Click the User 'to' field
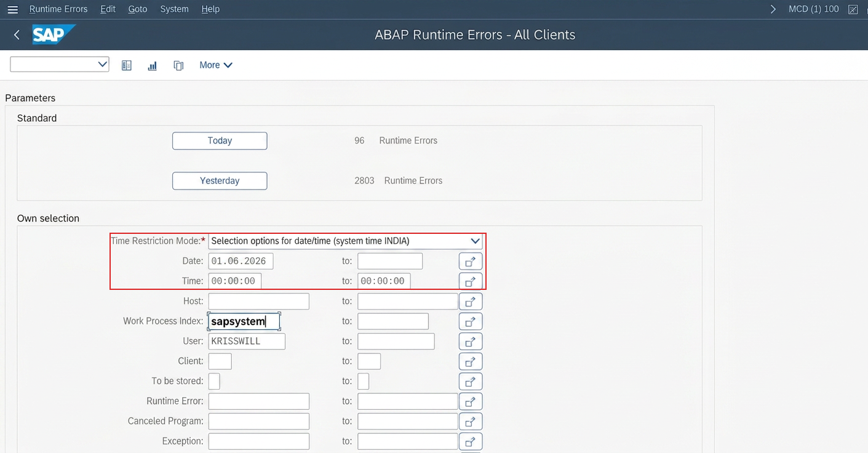 point(396,342)
